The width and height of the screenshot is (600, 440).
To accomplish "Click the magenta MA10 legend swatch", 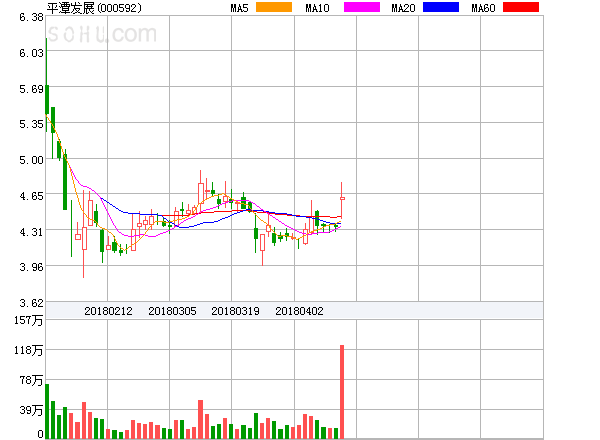I will [x=362, y=7].
